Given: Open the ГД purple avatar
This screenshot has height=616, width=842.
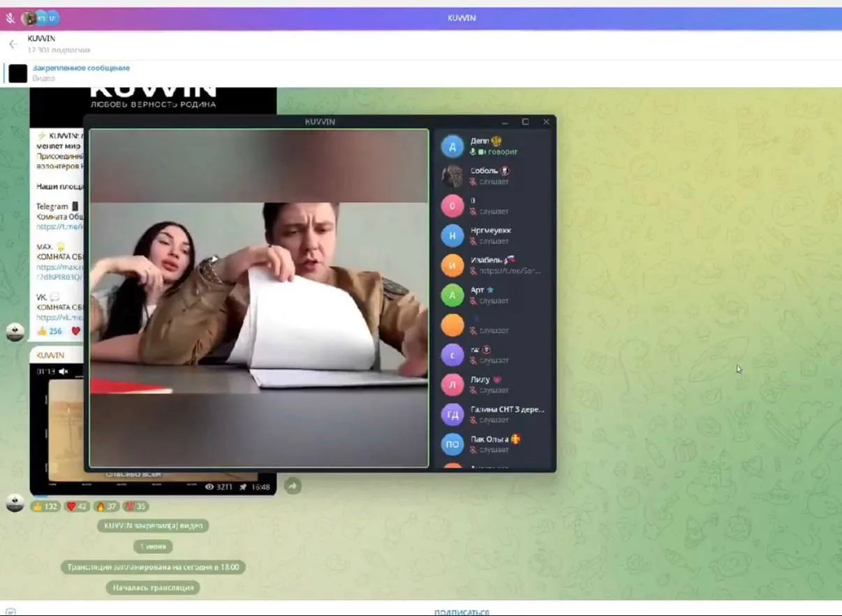Looking at the screenshot, I should click(x=452, y=415).
